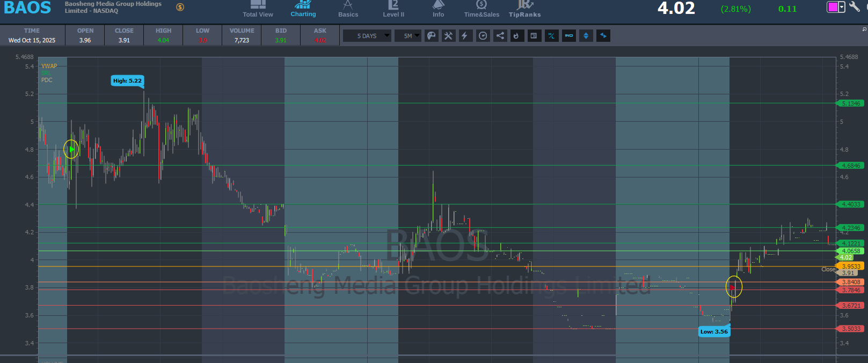
Task: Click the BAOS ticker symbol
Action: (x=27, y=8)
